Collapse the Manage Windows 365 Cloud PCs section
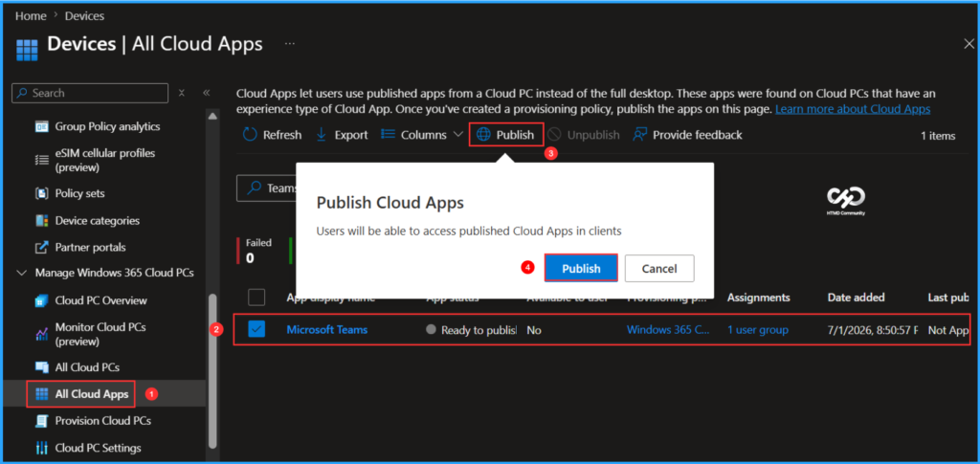Screen dimensions: 980x464 (x=23, y=273)
